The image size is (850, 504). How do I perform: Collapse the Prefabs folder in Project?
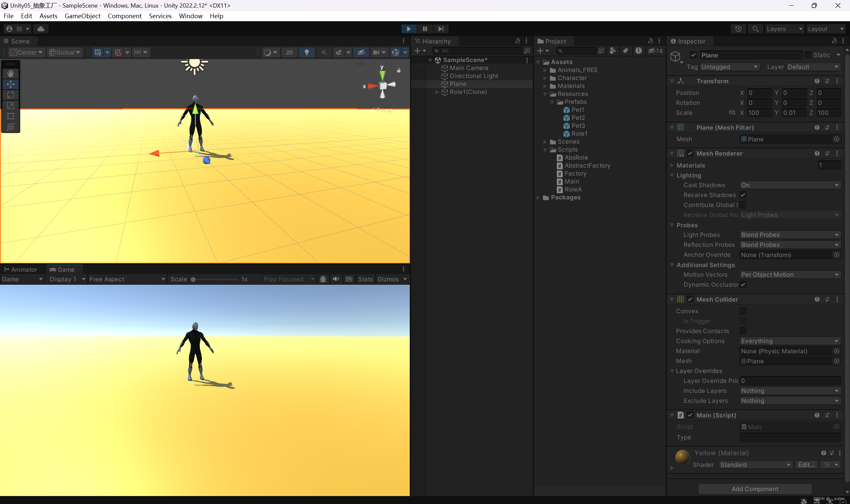click(x=552, y=102)
